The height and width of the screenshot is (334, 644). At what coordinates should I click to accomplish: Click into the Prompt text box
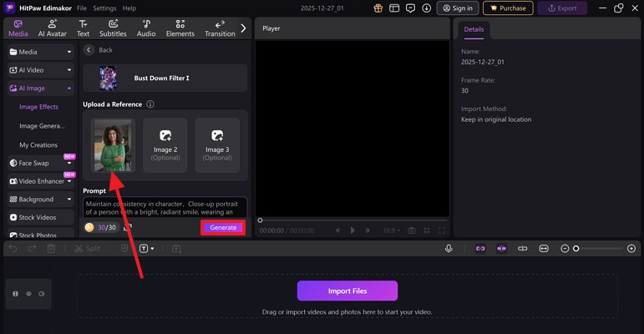165,207
